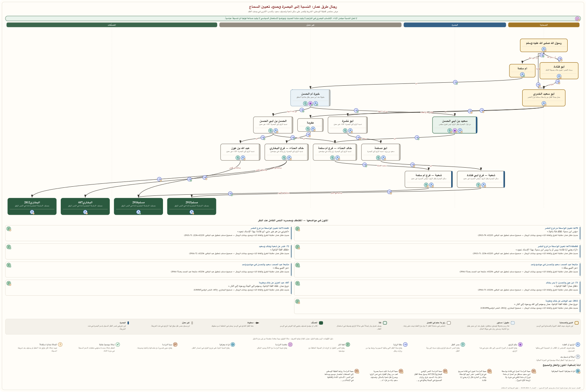Viewport: 586px width, 392px height.
Task: Click green location icon in أبو نضرة card
Action: [x=345, y=131]
